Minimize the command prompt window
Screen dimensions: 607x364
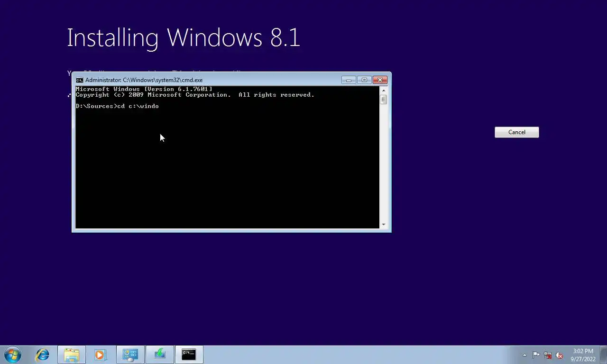(349, 80)
